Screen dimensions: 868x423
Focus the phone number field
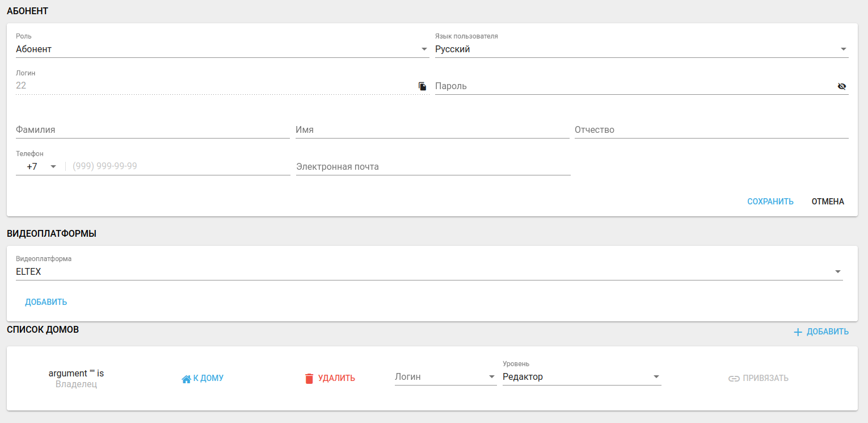click(179, 167)
